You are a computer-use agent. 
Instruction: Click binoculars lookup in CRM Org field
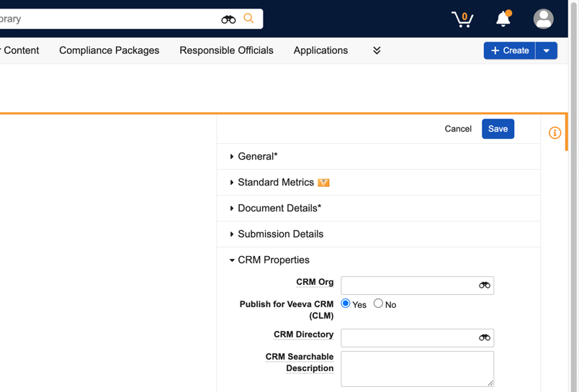coord(485,286)
